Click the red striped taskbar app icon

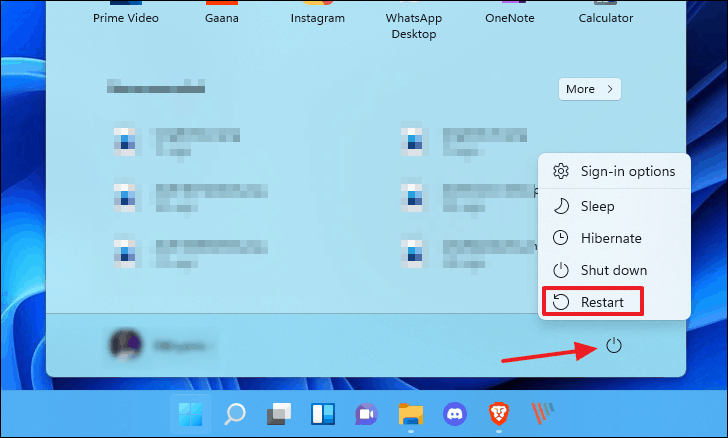point(543,412)
